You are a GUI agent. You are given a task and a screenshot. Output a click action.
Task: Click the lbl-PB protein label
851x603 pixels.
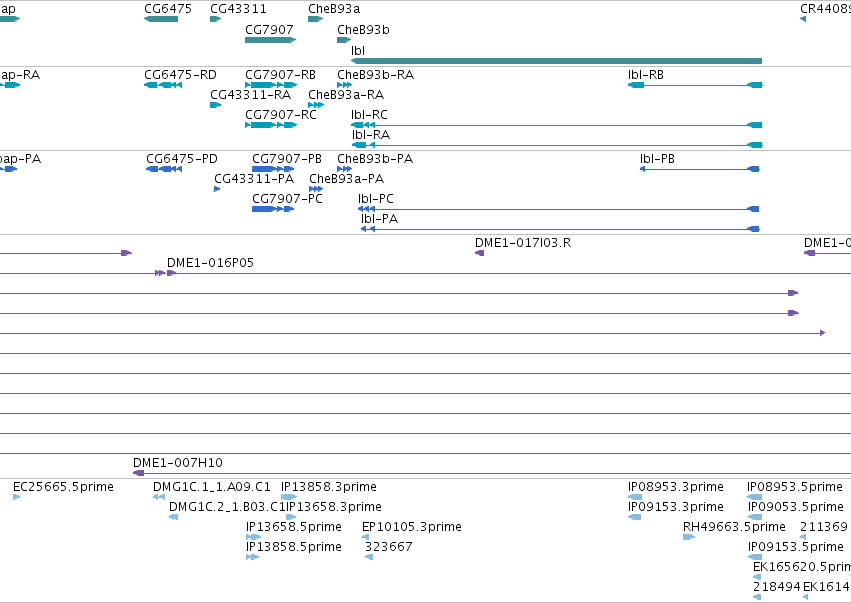[657, 159]
